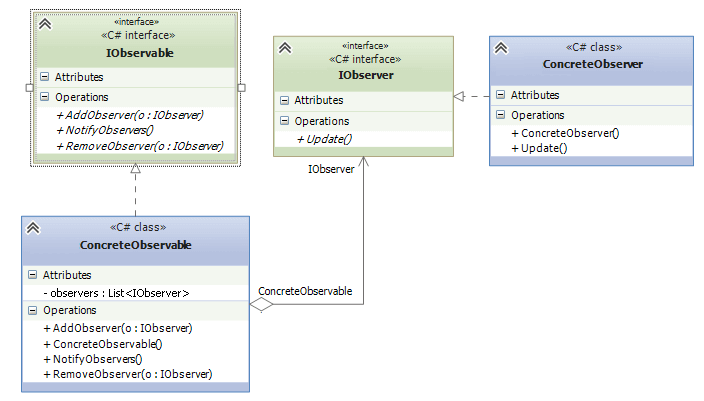
Task: Collapse Operations section in ConcreteObservable class
Action: click(33, 311)
